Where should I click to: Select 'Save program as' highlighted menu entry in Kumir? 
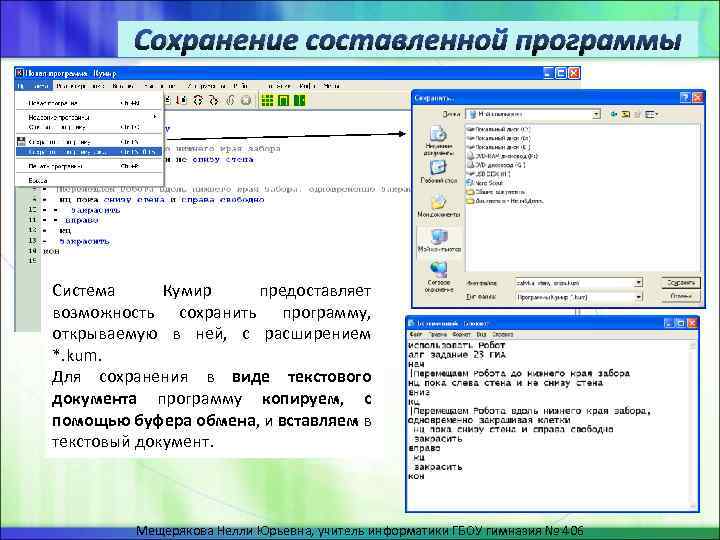89,152
